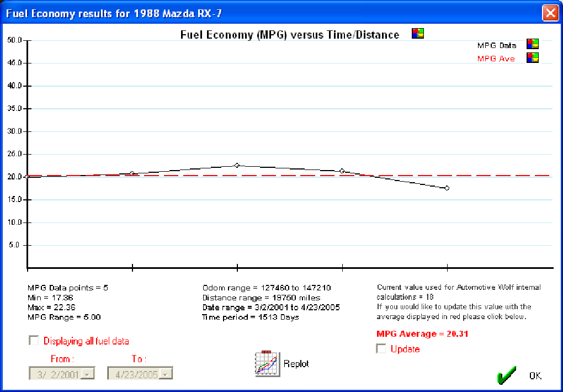Open the From date dropdown
Viewport: 563px width, 392px height.
pyautogui.click(x=87, y=374)
